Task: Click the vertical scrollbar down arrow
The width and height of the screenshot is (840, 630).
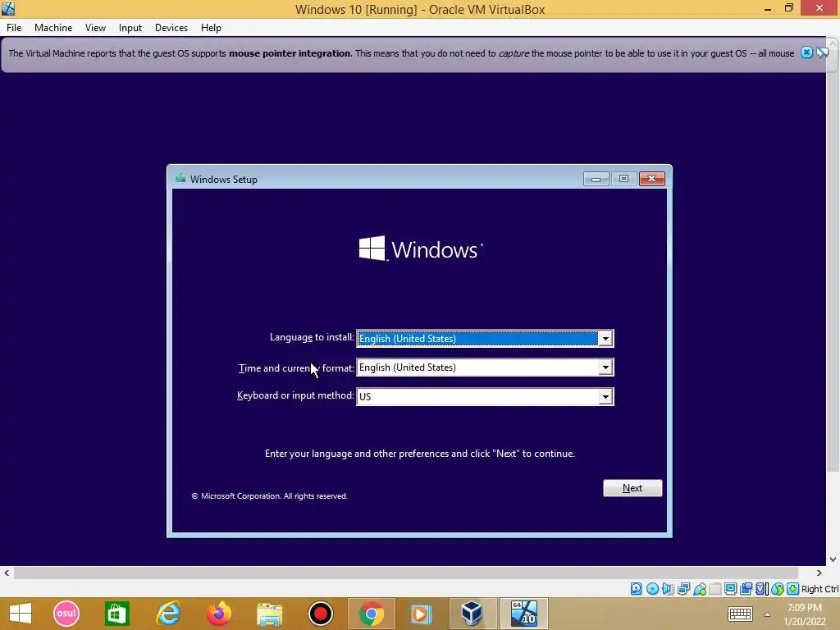Action: 833,559
